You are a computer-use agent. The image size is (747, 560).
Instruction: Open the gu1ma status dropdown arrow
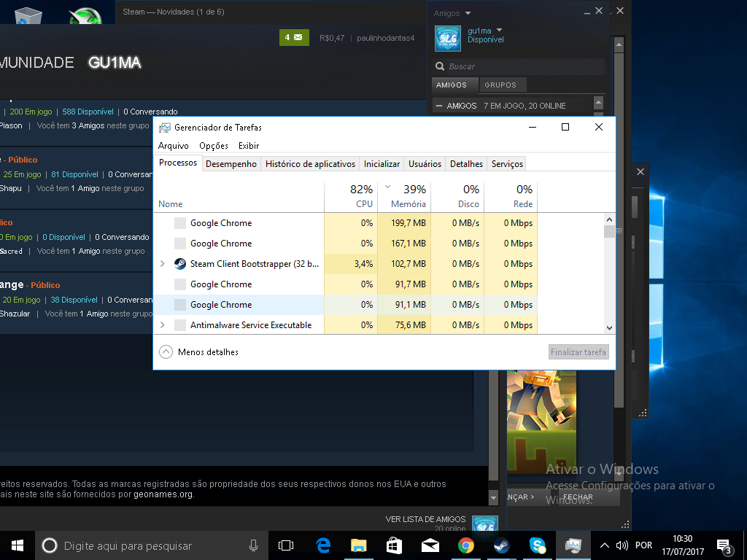click(499, 30)
